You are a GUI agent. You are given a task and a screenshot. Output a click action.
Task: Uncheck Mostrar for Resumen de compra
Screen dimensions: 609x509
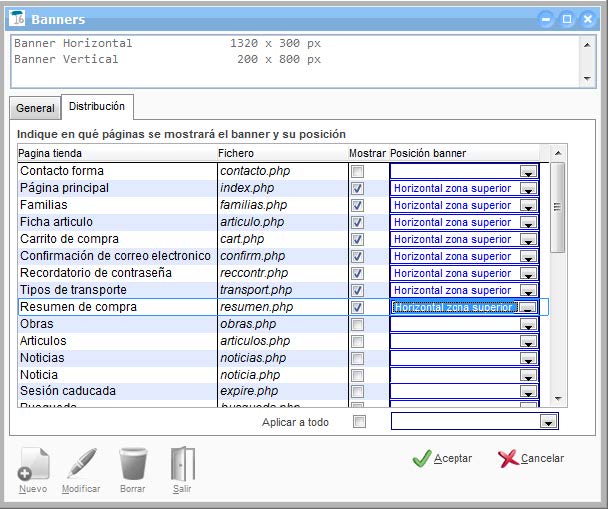tap(357, 307)
